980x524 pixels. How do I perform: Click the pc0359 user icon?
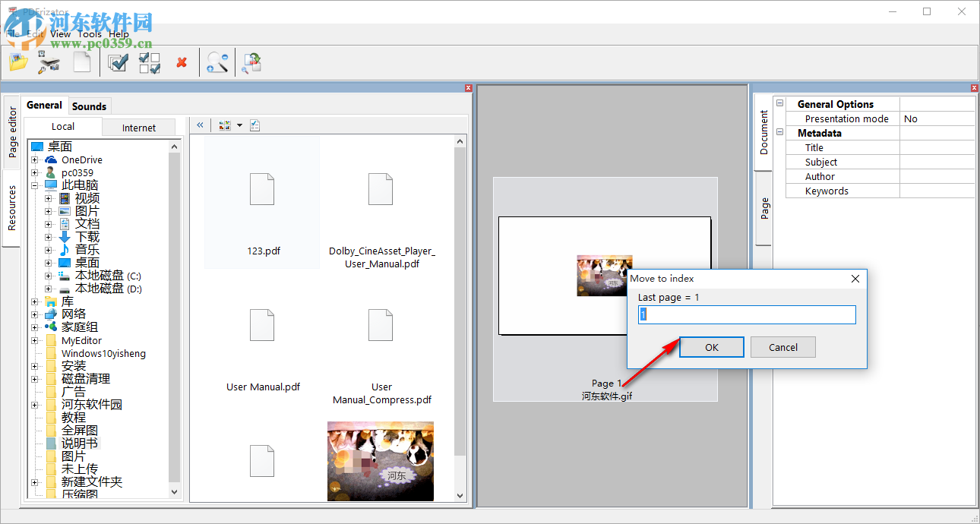coord(51,172)
